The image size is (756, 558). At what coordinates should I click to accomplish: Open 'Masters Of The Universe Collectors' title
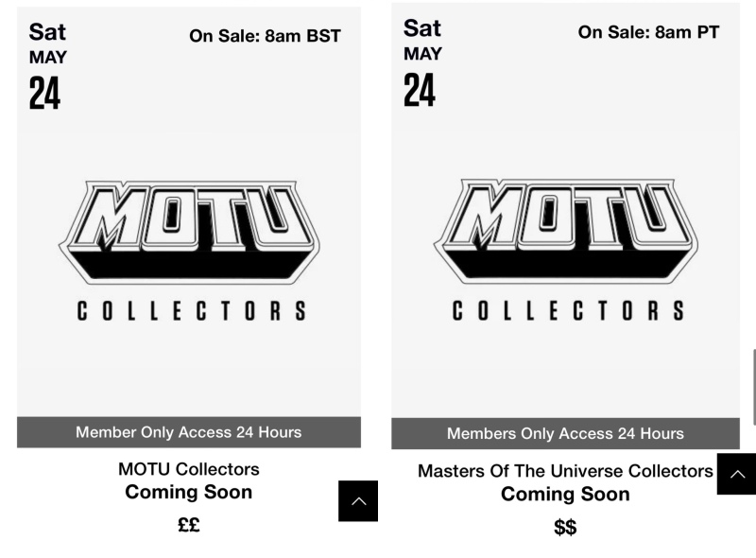[x=565, y=471]
